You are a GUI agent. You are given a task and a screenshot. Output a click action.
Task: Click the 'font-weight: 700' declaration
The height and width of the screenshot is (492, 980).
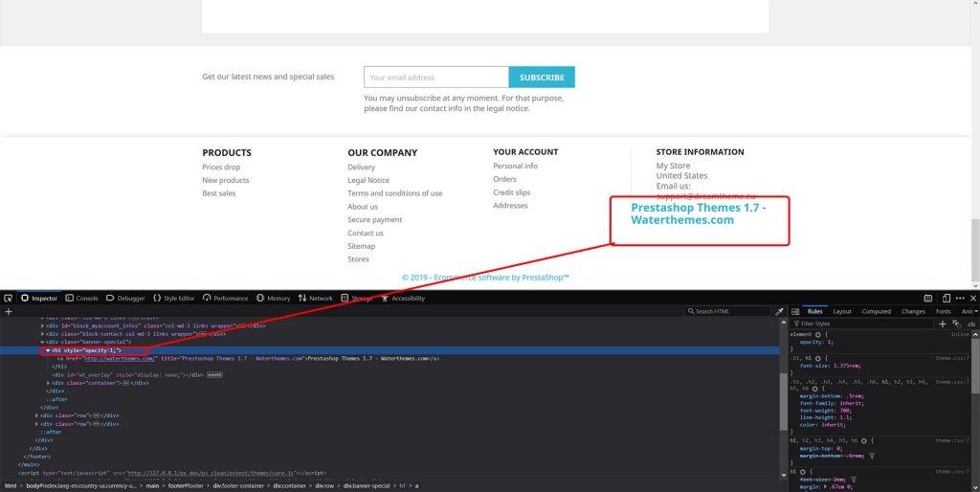point(826,410)
